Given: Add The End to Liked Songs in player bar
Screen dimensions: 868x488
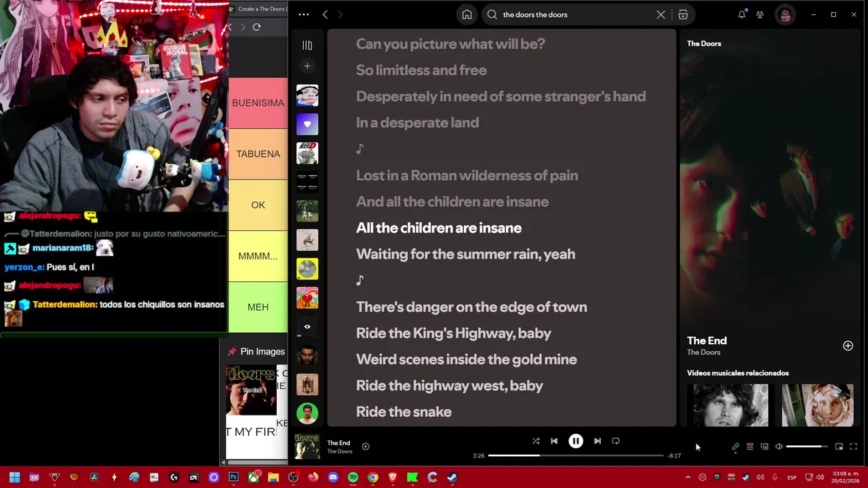Looking at the screenshot, I should [x=366, y=446].
